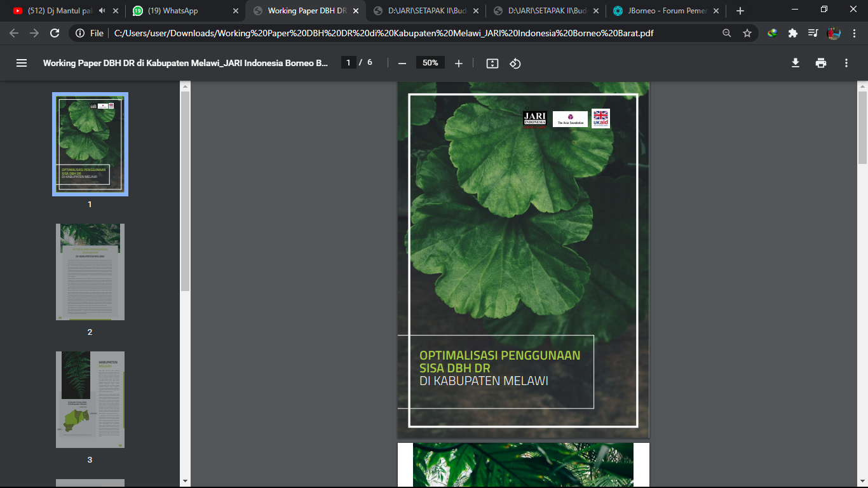Toggle the PDF sidebar hamburger menu
The image size is (868, 488).
[22, 63]
